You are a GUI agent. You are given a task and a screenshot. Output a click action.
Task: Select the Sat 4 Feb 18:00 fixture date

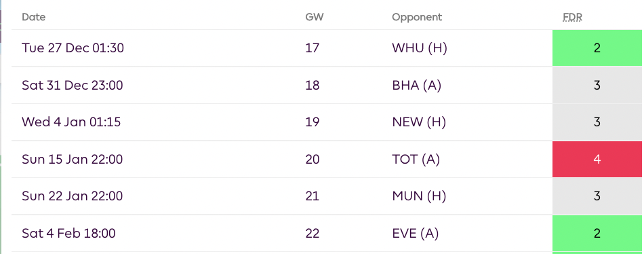coord(68,234)
